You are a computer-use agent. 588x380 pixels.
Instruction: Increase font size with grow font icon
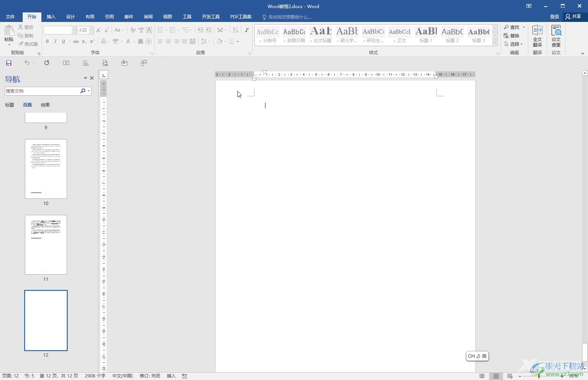[x=98, y=30]
